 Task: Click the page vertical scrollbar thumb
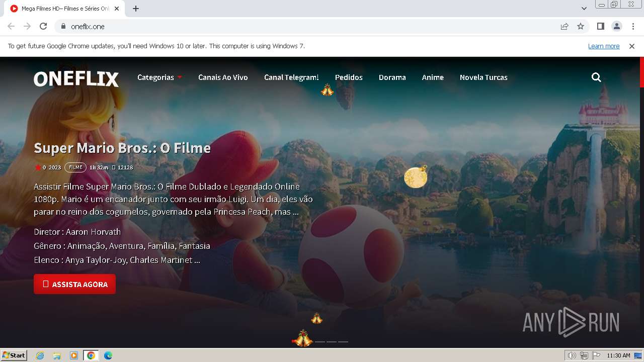641,72
